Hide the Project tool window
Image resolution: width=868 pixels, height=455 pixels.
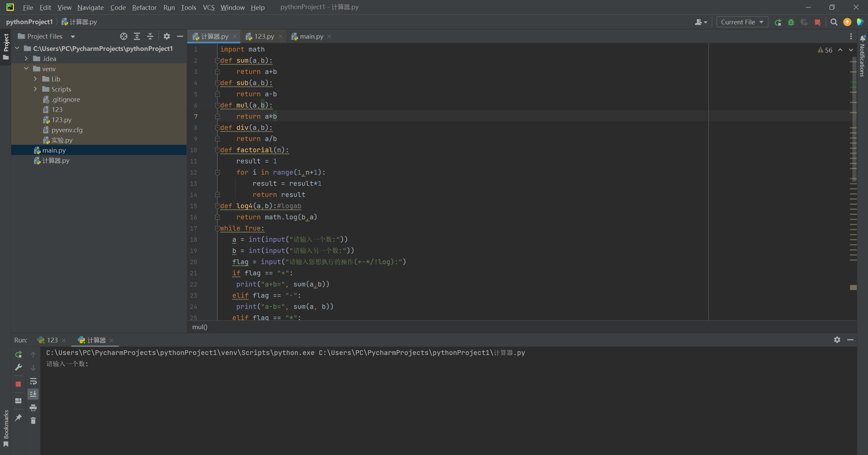180,36
